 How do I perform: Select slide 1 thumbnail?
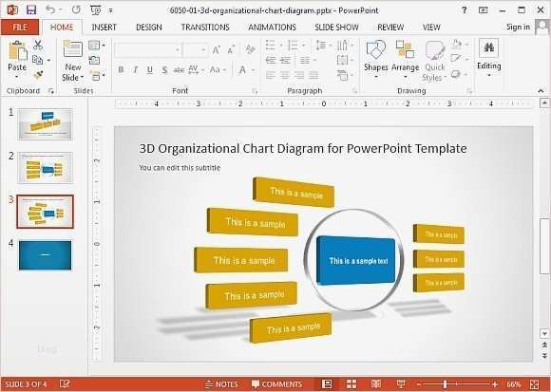coord(45,124)
